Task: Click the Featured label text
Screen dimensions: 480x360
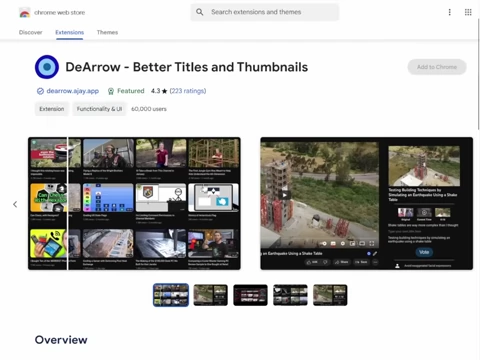Action: [x=131, y=91]
